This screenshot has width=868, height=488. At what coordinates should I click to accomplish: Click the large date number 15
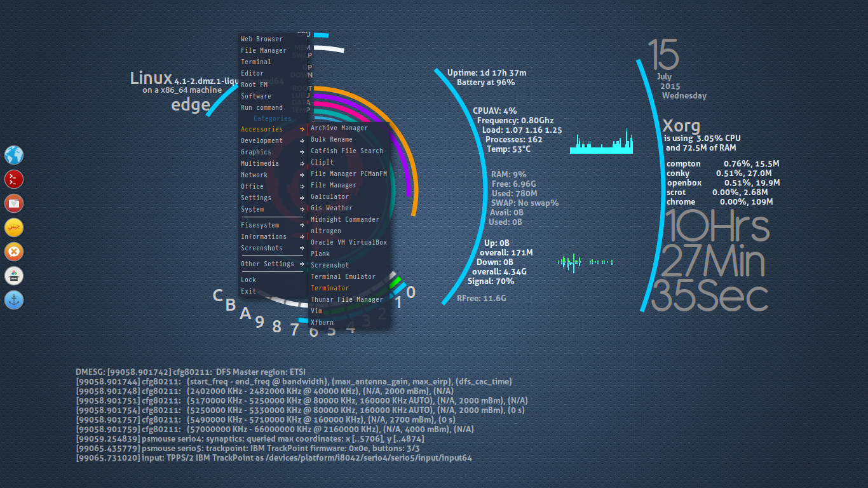pos(663,55)
